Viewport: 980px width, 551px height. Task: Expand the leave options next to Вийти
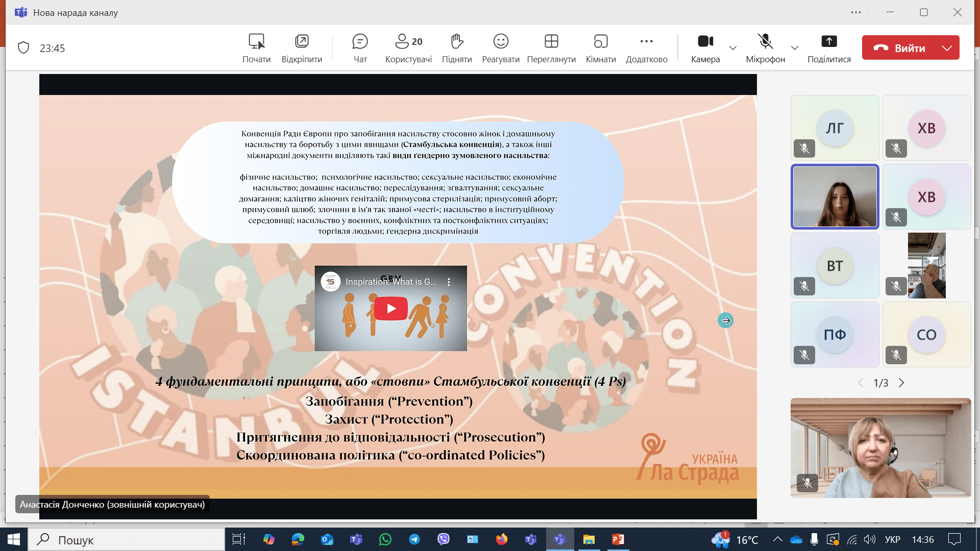click(x=947, y=48)
